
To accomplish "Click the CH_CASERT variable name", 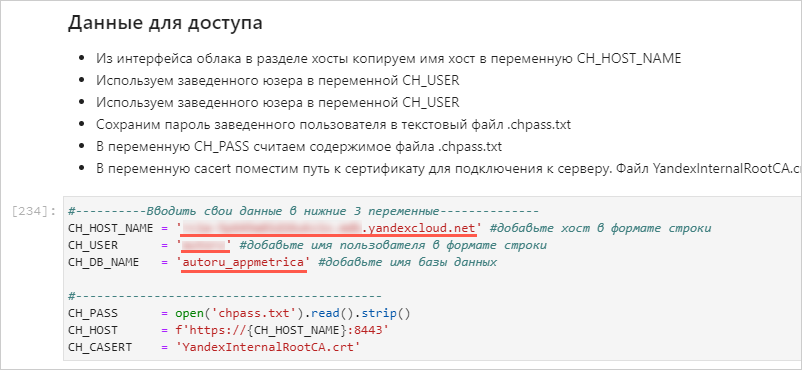I will pos(100,347).
